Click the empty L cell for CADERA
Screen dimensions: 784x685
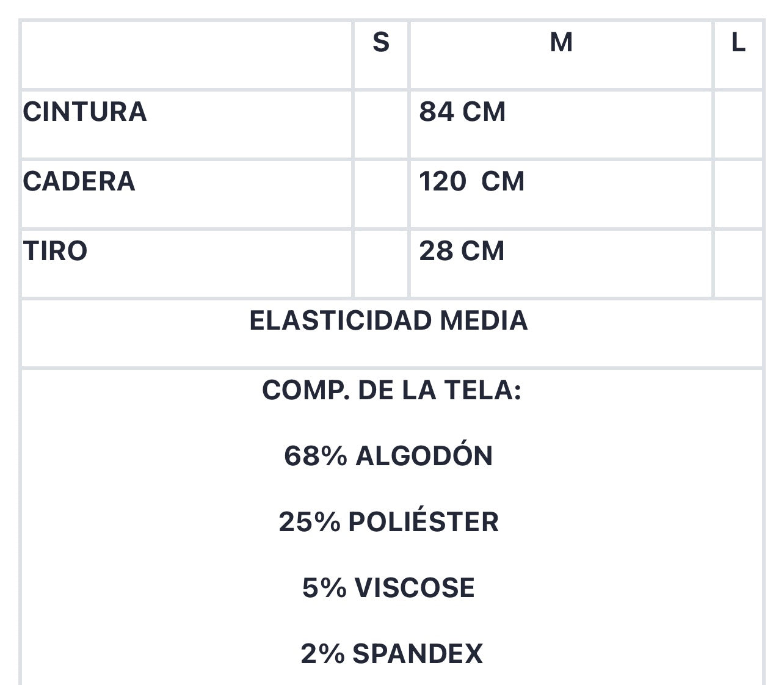pos(738,194)
